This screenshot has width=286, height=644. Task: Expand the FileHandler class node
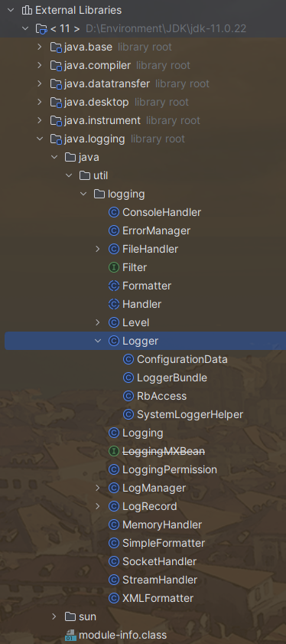pyautogui.click(x=98, y=249)
